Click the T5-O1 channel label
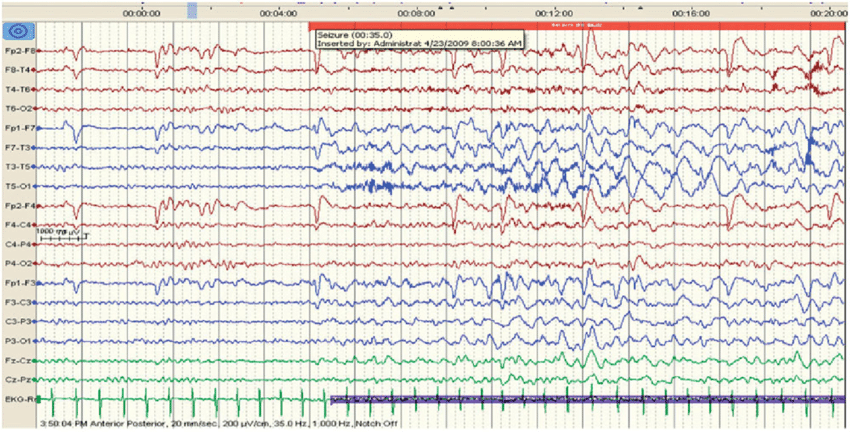The image size is (850, 432). tap(20, 186)
